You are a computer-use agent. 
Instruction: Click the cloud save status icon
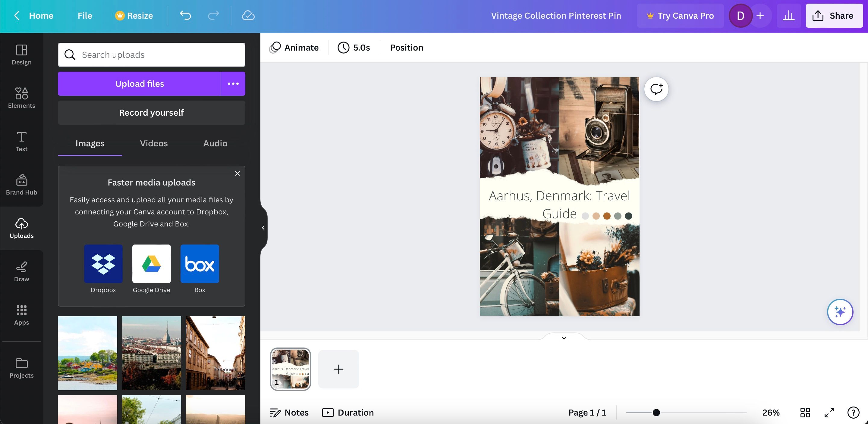[x=248, y=15]
